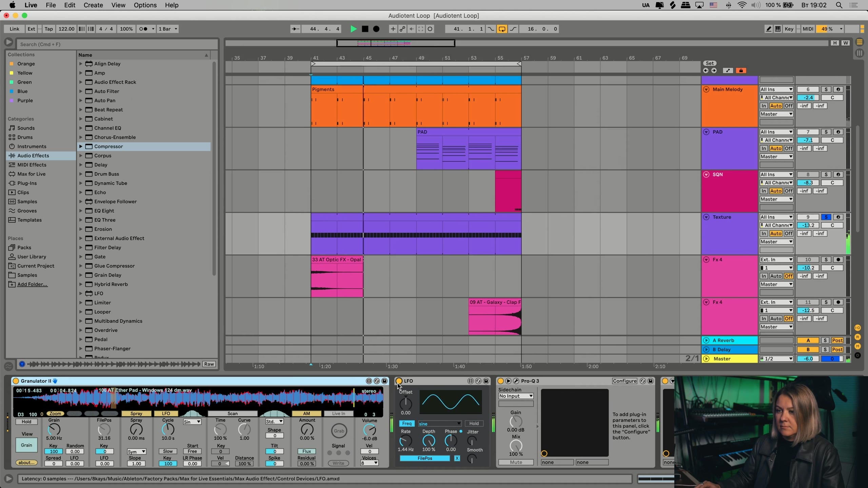Image resolution: width=868 pixels, height=488 pixels.
Task: Turn off the LFO device activator
Action: [x=399, y=381]
